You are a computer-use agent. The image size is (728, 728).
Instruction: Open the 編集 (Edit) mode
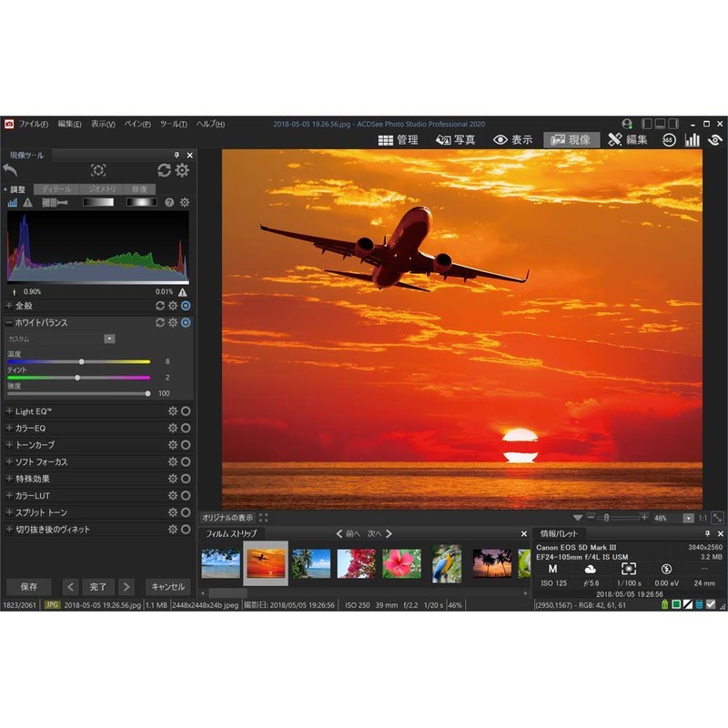coord(628,140)
